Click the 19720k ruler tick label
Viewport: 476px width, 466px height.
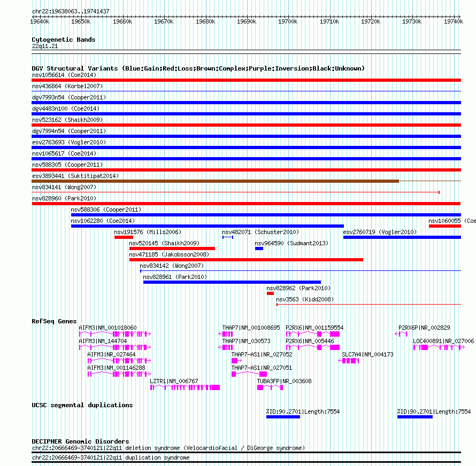pos(371,21)
